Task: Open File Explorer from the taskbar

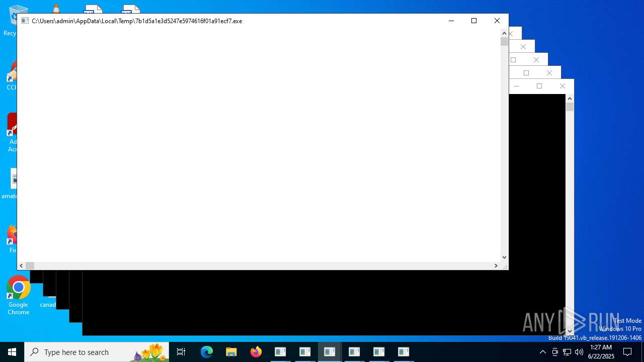Action: 231,352
